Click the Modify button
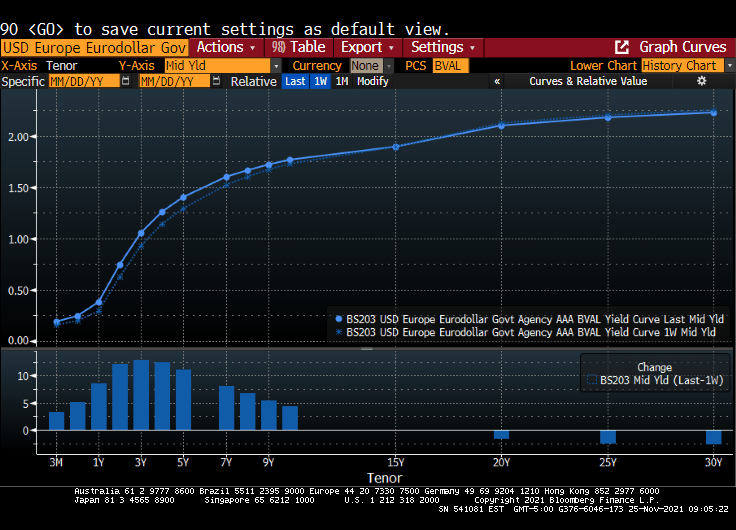 pos(373,81)
